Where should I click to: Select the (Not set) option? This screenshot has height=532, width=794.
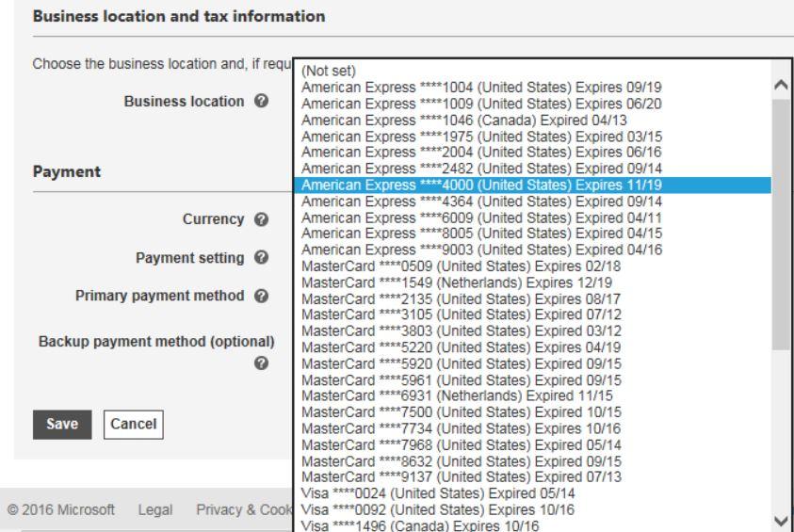532,71
